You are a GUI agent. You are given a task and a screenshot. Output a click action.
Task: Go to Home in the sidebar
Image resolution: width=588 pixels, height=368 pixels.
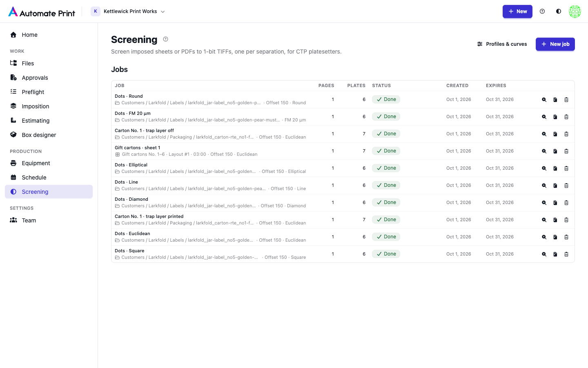pos(49,35)
